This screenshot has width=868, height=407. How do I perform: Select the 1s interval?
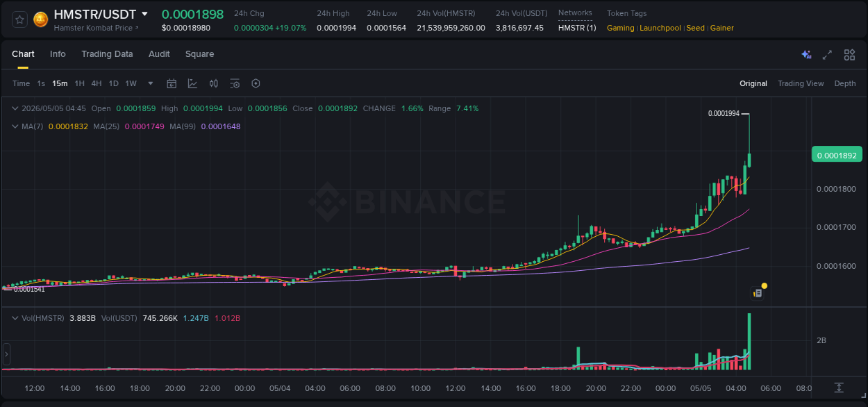(41, 83)
